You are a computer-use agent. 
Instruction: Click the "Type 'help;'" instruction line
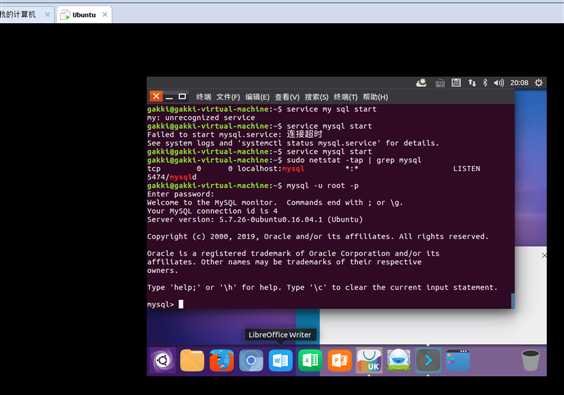click(x=322, y=287)
